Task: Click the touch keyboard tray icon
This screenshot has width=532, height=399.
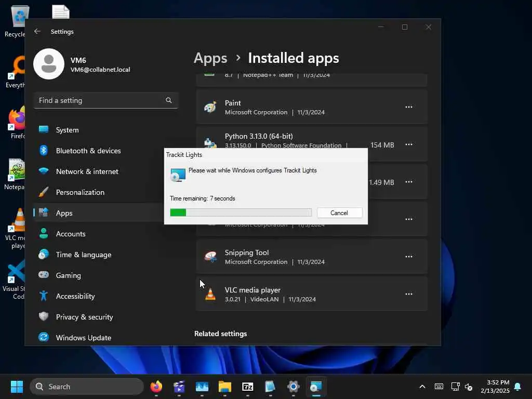Action: click(x=438, y=387)
